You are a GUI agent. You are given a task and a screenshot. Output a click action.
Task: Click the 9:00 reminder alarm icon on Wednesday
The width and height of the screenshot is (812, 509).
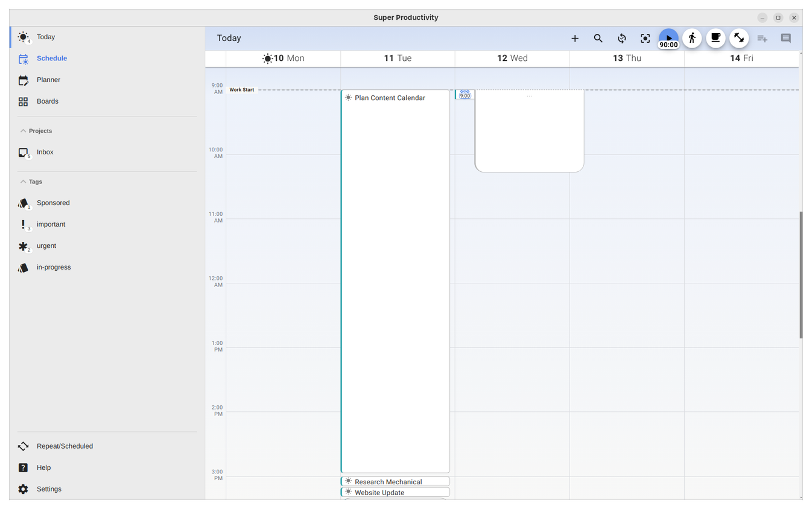465,94
